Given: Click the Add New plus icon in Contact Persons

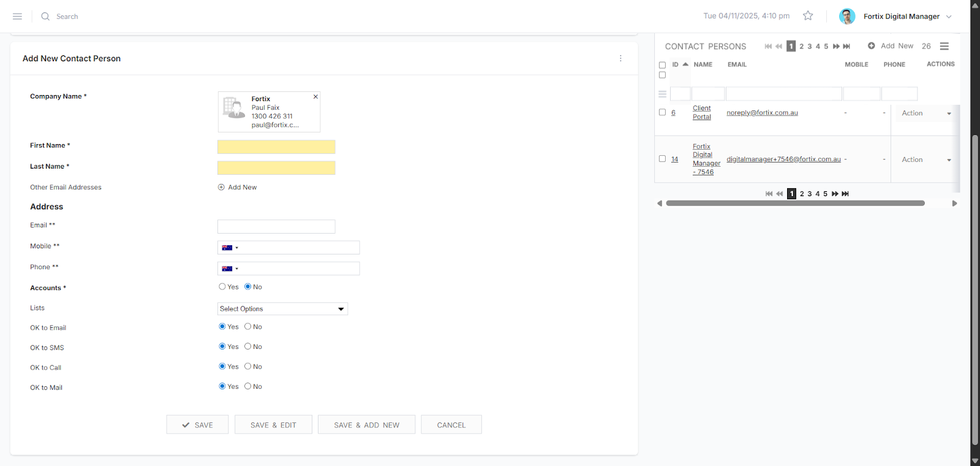Looking at the screenshot, I should click(x=871, y=46).
